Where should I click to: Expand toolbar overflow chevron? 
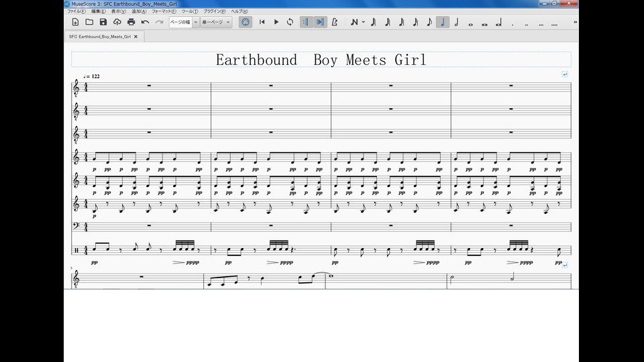pyautogui.click(x=575, y=22)
